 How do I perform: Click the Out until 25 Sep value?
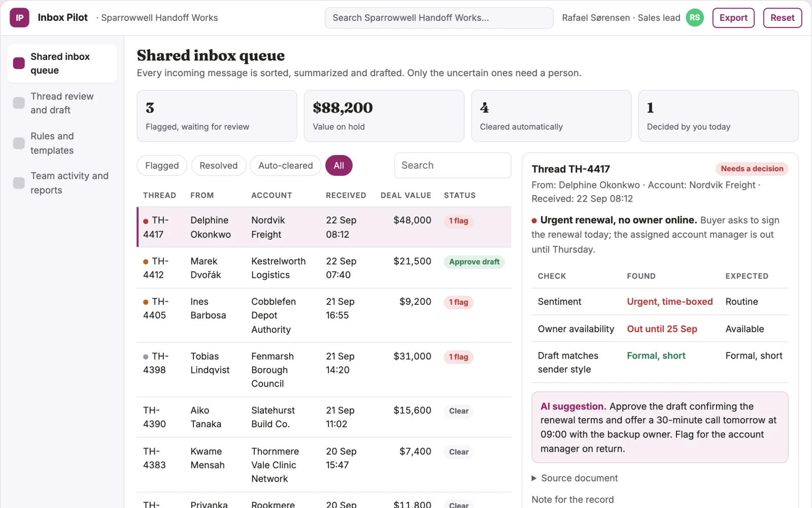[662, 329]
